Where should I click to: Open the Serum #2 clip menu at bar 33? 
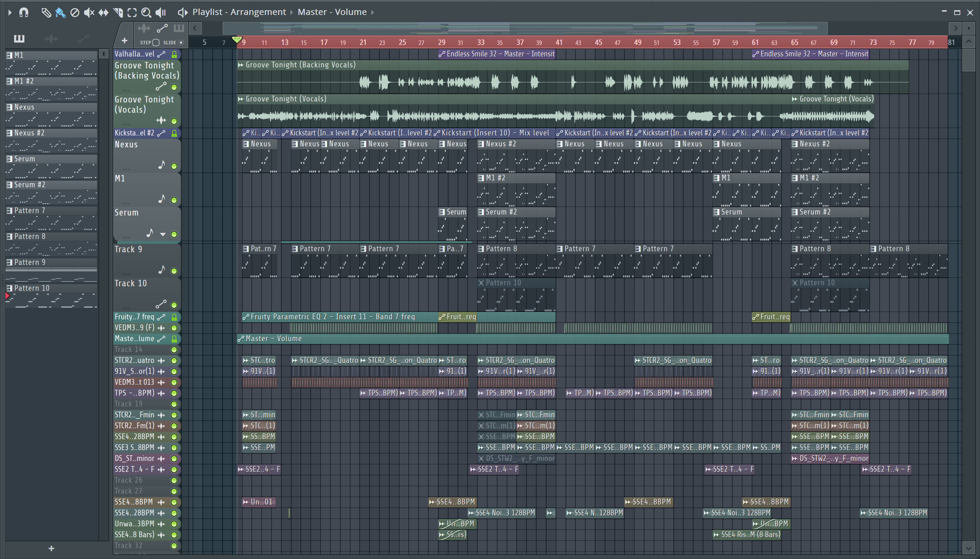click(481, 212)
